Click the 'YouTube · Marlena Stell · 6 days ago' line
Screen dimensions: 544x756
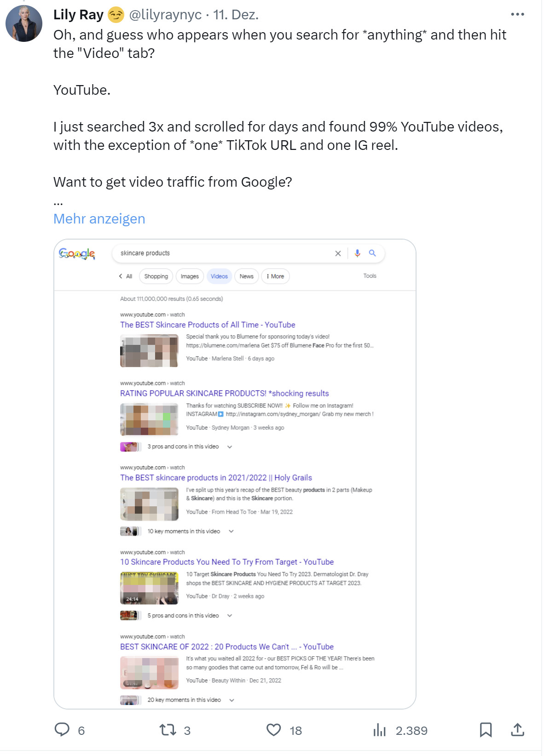tap(230, 359)
